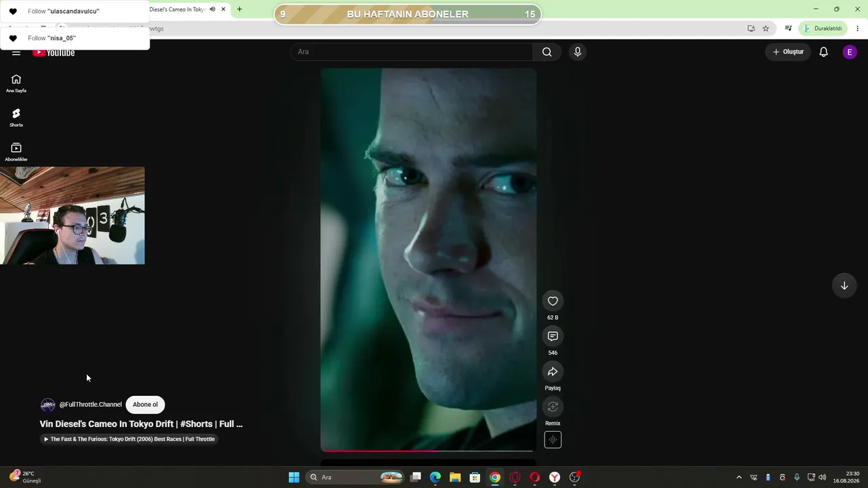The image size is (868, 488).
Task: Open Microsoft Store from taskbar
Action: pyautogui.click(x=475, y=477)
